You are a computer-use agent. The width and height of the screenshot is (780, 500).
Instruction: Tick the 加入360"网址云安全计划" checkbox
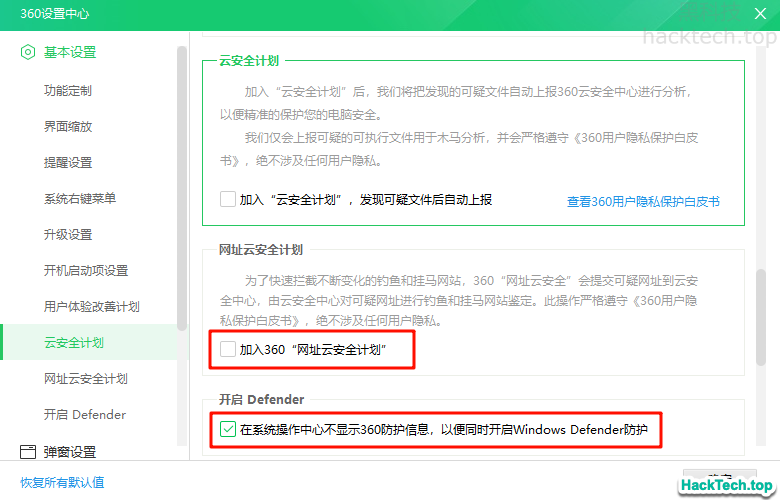[228, 350]
